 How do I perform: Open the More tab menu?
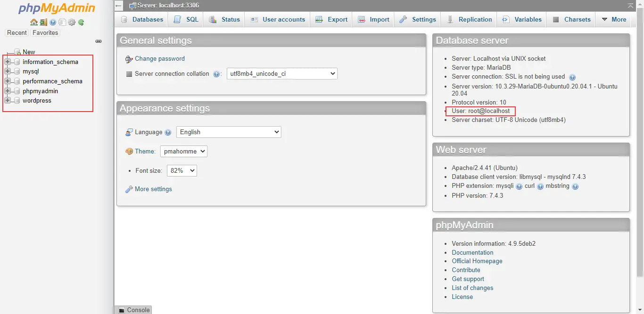click(614, 19)
